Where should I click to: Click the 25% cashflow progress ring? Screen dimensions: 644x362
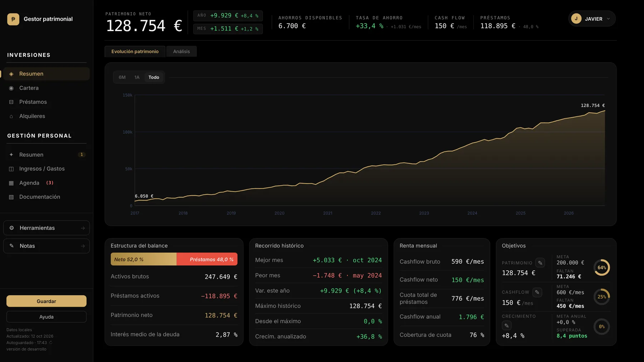[x=602, y=297]
